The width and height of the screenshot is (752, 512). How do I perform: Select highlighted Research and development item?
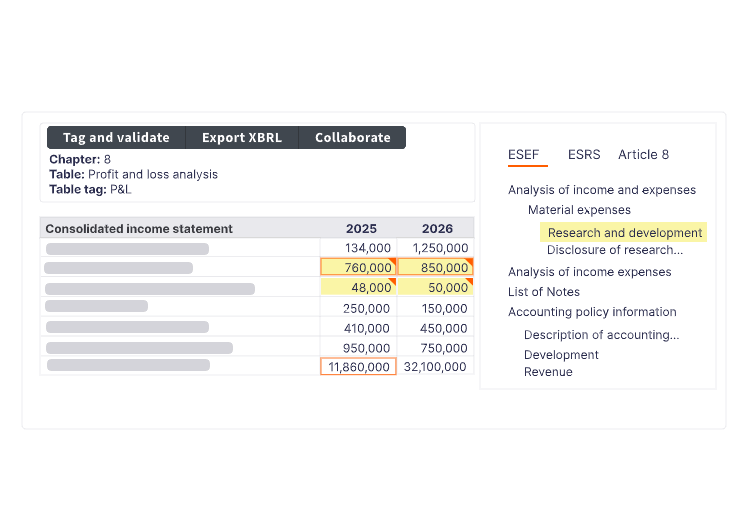click(624, 233)
